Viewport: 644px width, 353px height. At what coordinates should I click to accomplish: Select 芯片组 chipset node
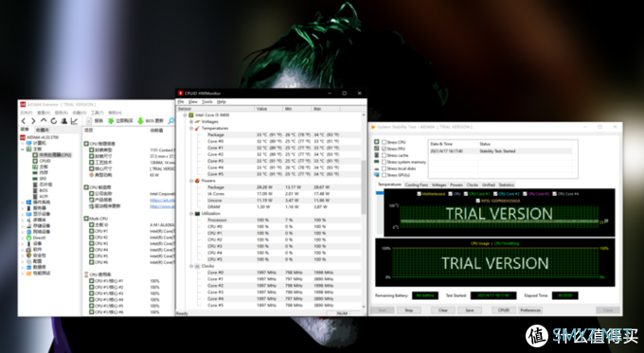pos(43,185)
